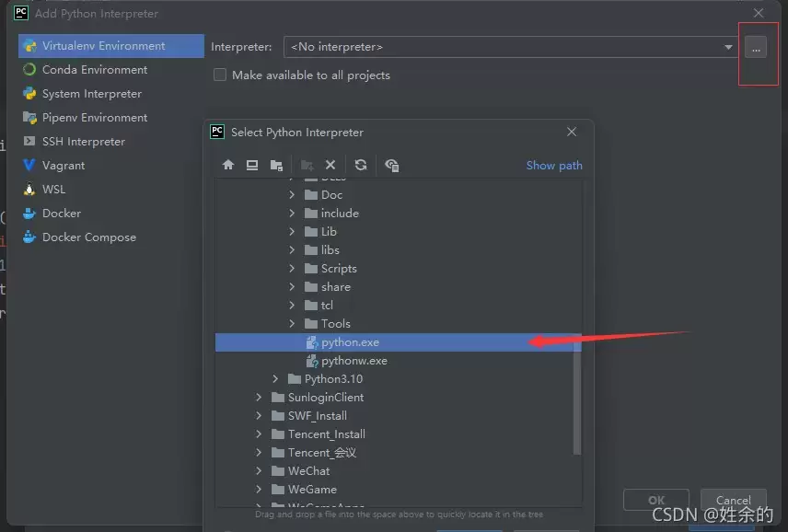The width and height of the screenshot is (788, 532).
Task: Toggle show hidden files icon
Action: [x=391, y=165]
